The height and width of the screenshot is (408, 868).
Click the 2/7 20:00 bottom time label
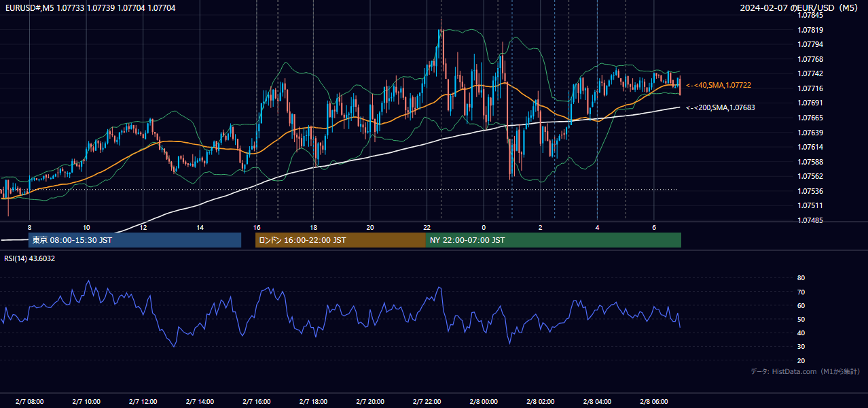[370, 402]
